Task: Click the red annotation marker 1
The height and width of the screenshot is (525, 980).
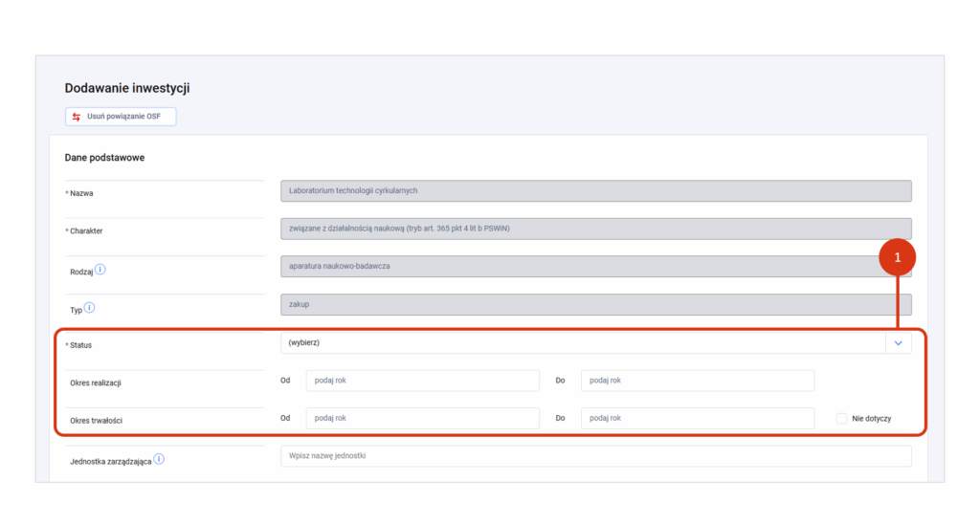Action: click(897, 257)
